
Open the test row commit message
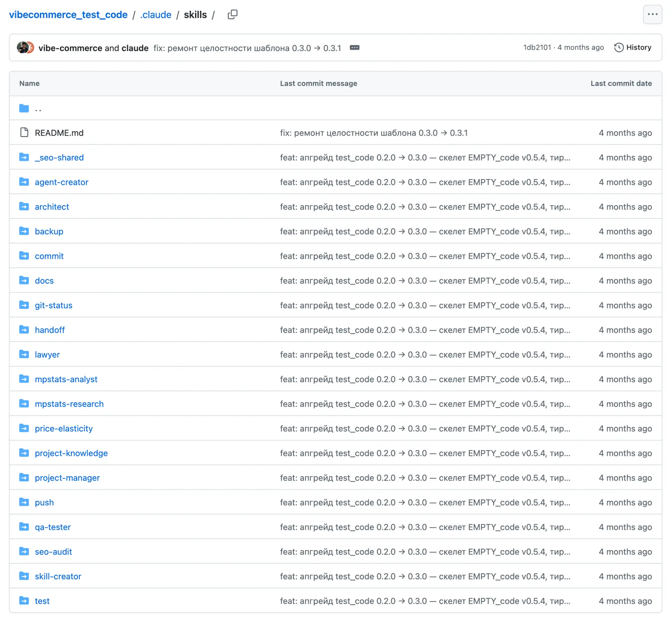[425, 601]
